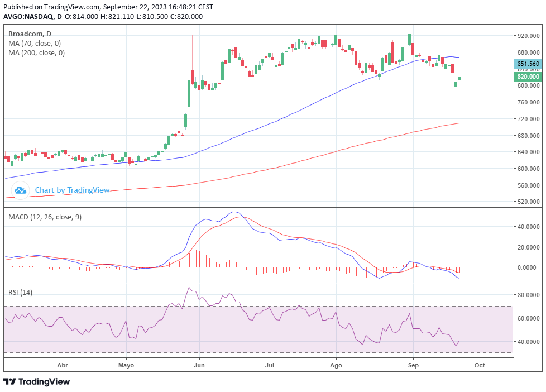This screenshot has height=392, width=546.
Task: Click the last green candle at 820
Action: point(459,78)
